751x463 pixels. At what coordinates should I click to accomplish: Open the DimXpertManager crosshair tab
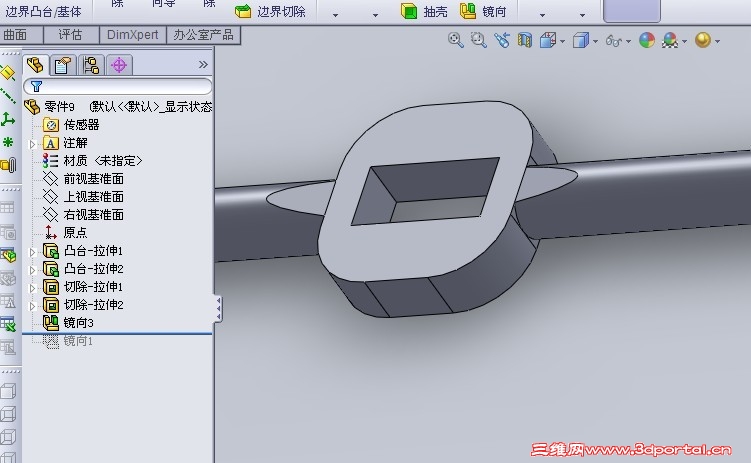click(x=119, y=65)
